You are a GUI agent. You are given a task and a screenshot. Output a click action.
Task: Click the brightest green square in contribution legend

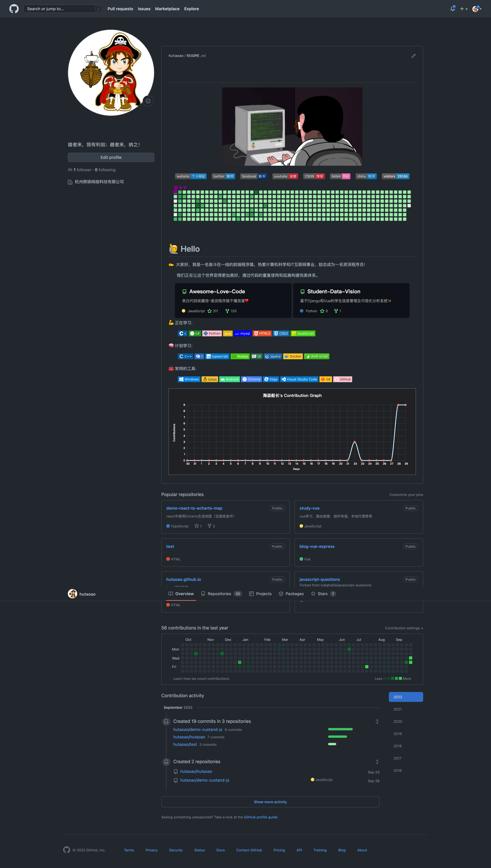click(x=400, y=678)
